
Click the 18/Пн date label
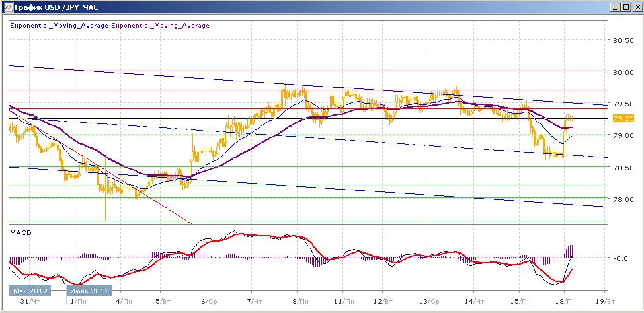click(565, 302)
